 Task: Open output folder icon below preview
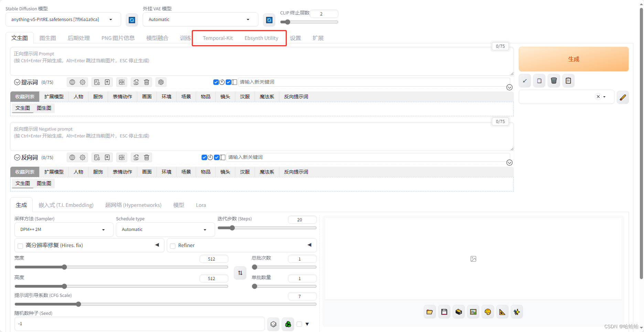(430, 312)
